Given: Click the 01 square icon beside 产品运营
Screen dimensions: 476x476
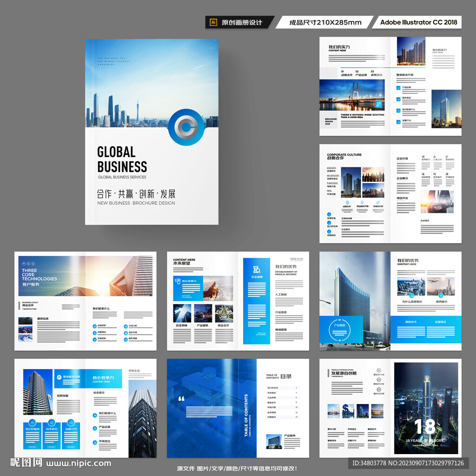Looking at the screenshot, I should tap(398, 88).
